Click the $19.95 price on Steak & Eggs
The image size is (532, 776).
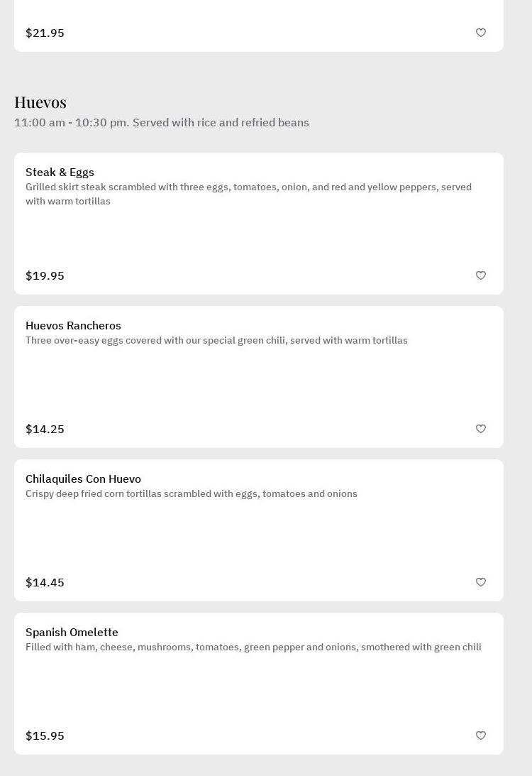[45, 275]
